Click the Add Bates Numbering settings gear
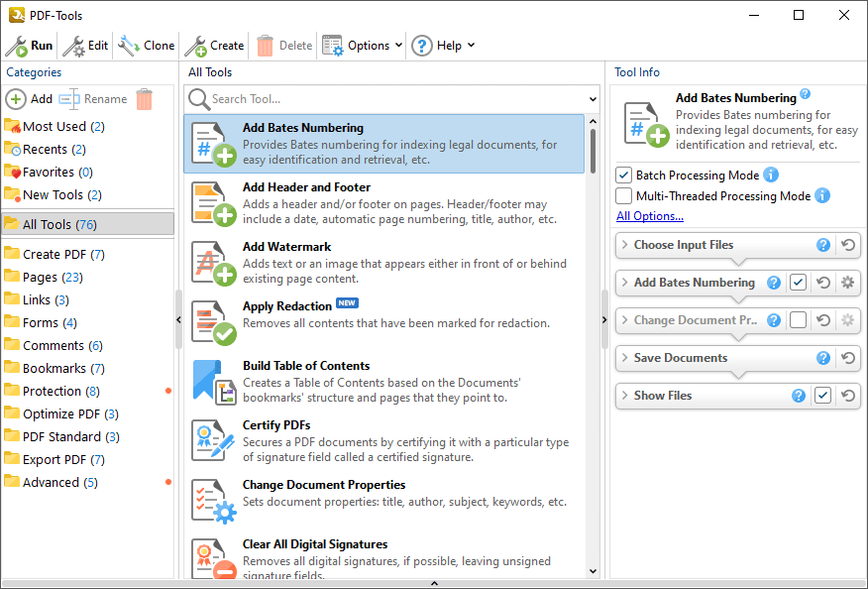Image resolution: width=868 pixels, height=589 pixels. 847,283
